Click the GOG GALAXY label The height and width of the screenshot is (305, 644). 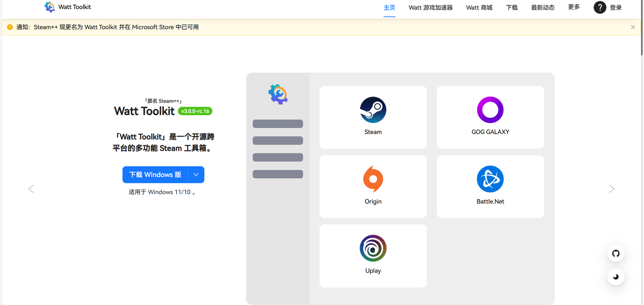(490, 132)
